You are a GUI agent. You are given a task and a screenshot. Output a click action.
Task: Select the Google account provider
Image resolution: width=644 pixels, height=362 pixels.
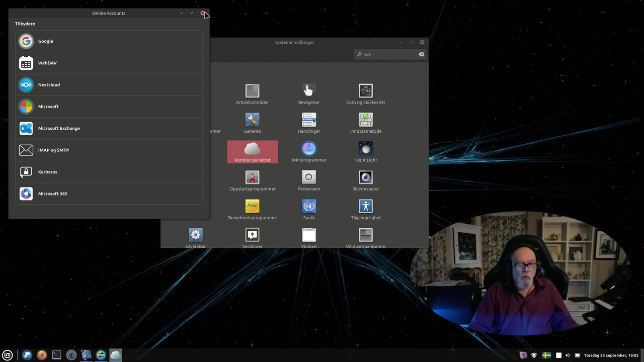click(x=109, y=41)
